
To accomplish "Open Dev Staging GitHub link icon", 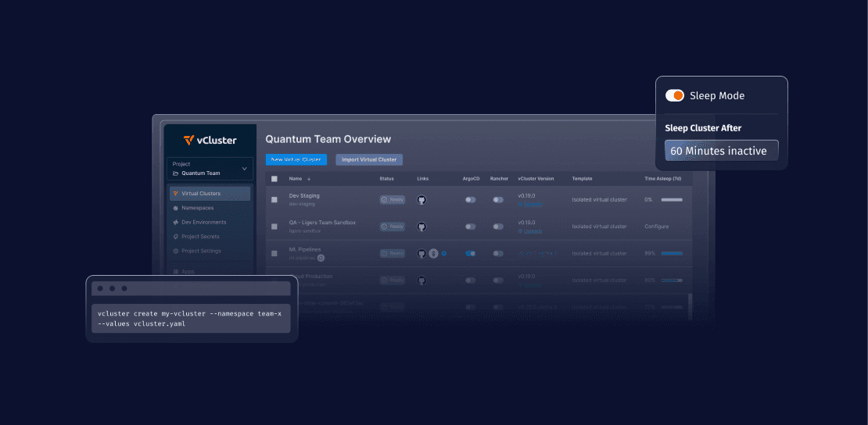I will point(421,200).
